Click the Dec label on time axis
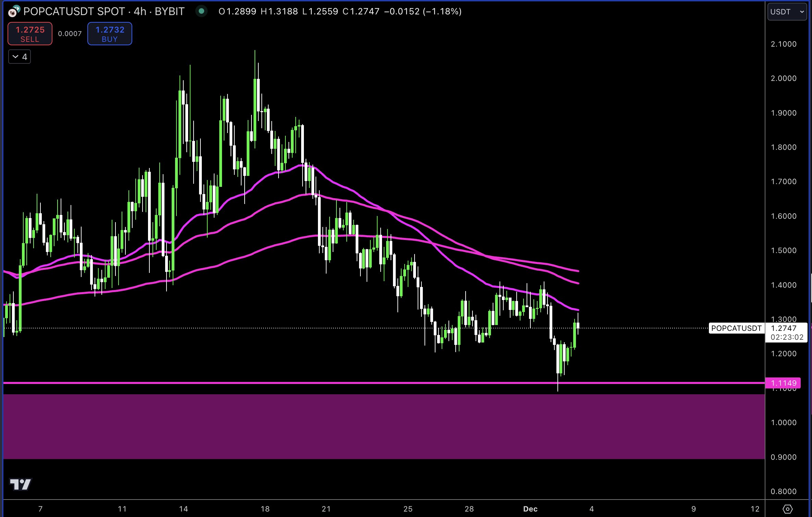This screenshot has width=812, height=517. [x=530, y=509]
